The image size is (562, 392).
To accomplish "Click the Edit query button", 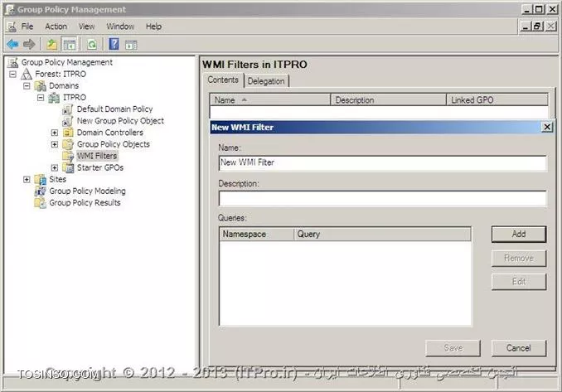I will [519, 282].
